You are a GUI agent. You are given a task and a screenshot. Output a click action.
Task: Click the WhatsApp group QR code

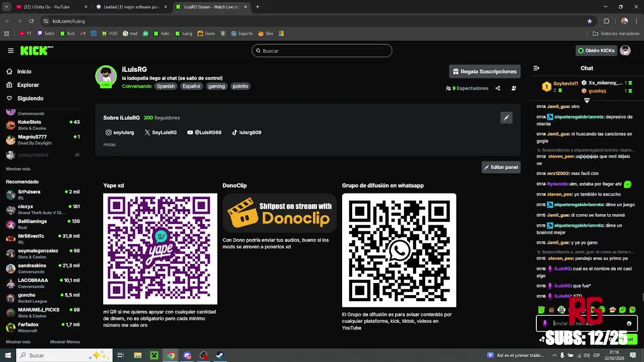(x=399, y=250)
